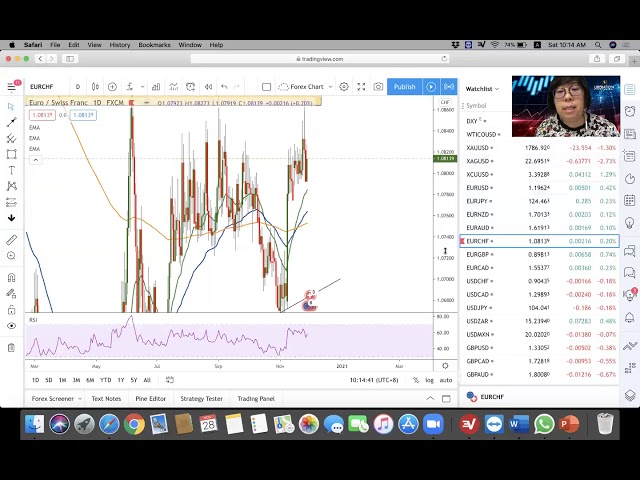640x480 pixels.
Task: Expand the Watchlist dropdown
Action: 482,89
